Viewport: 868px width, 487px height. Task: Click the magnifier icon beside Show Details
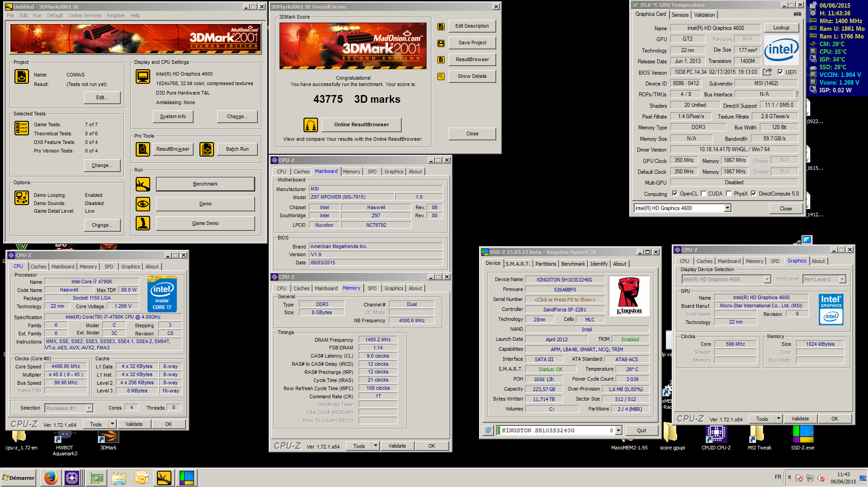point(441,76)
